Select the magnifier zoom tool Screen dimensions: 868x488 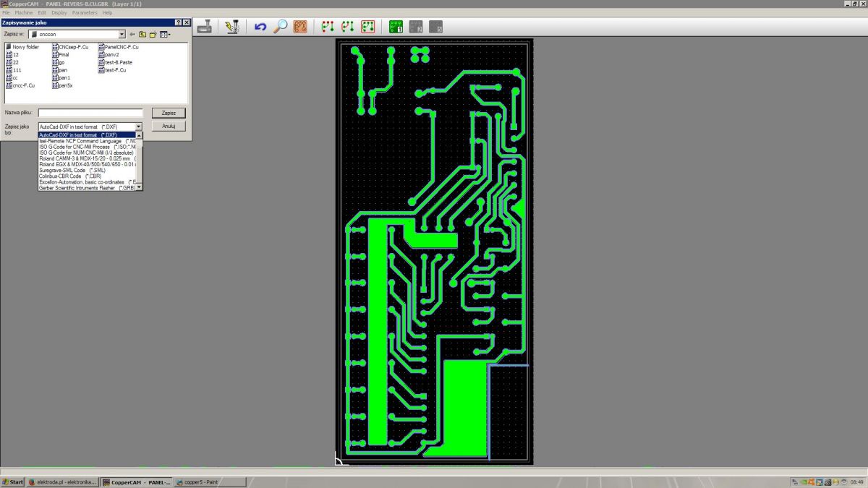tap(280, 27)
